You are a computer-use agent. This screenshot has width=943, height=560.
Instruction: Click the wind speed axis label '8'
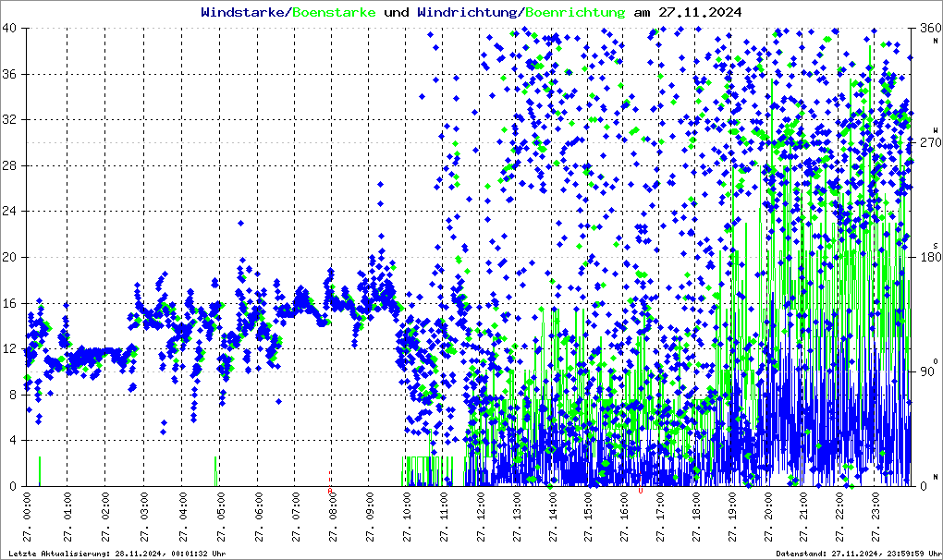(13, 395)
